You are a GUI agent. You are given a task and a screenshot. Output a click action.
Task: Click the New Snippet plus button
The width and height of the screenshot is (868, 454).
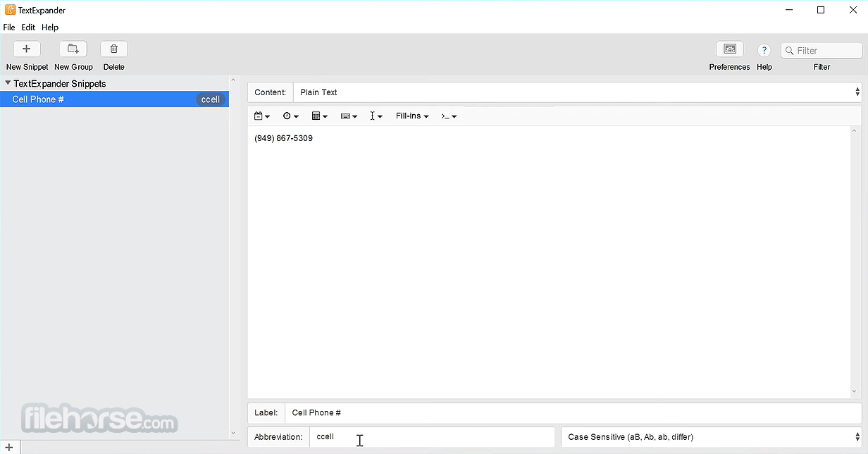point(27,49)
